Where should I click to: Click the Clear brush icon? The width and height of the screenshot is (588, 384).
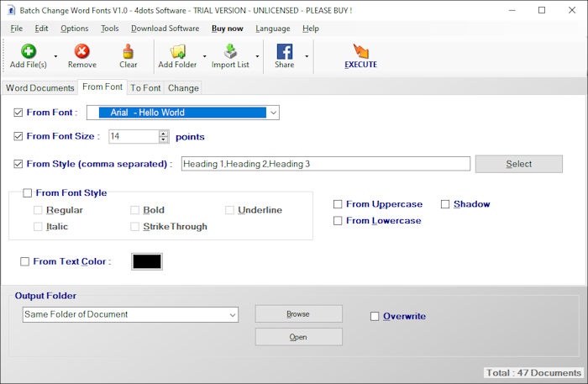pyautogui.click(x=129, y=51)
